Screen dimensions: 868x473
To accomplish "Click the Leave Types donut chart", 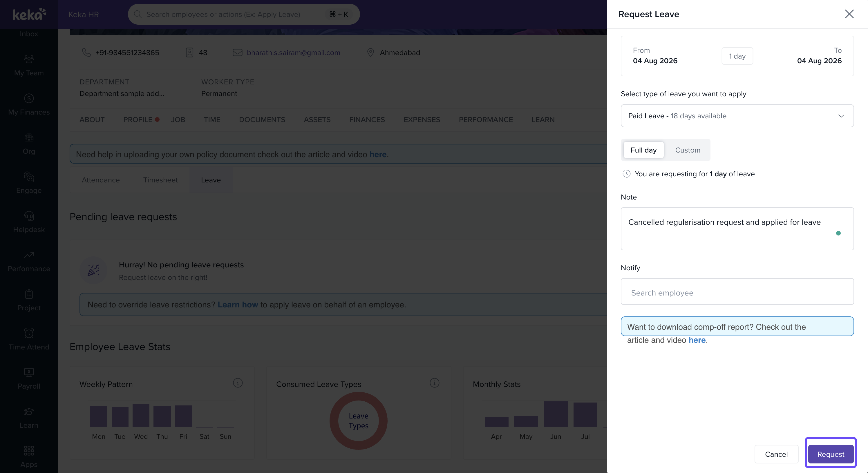I will coord(359,421).
